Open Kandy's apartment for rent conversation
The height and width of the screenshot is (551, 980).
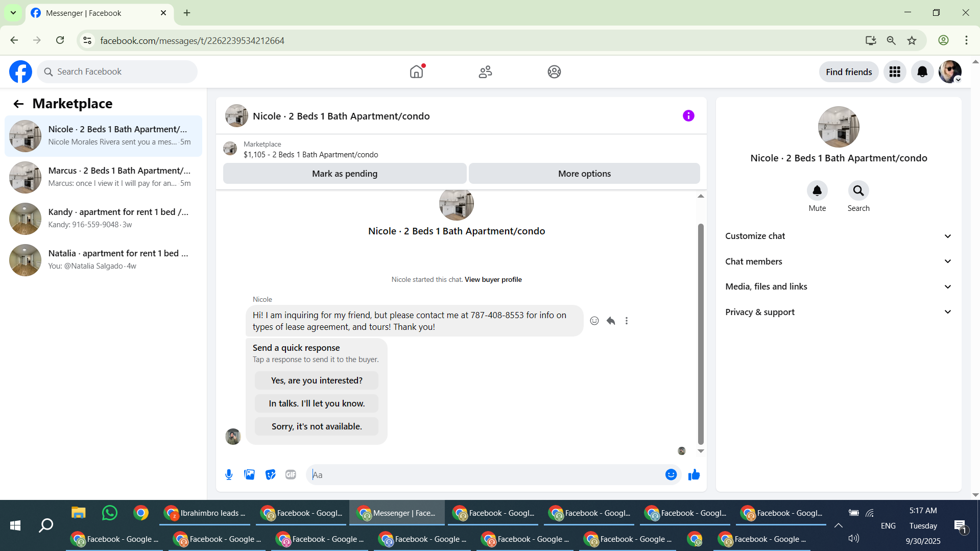tap(104, 219)
